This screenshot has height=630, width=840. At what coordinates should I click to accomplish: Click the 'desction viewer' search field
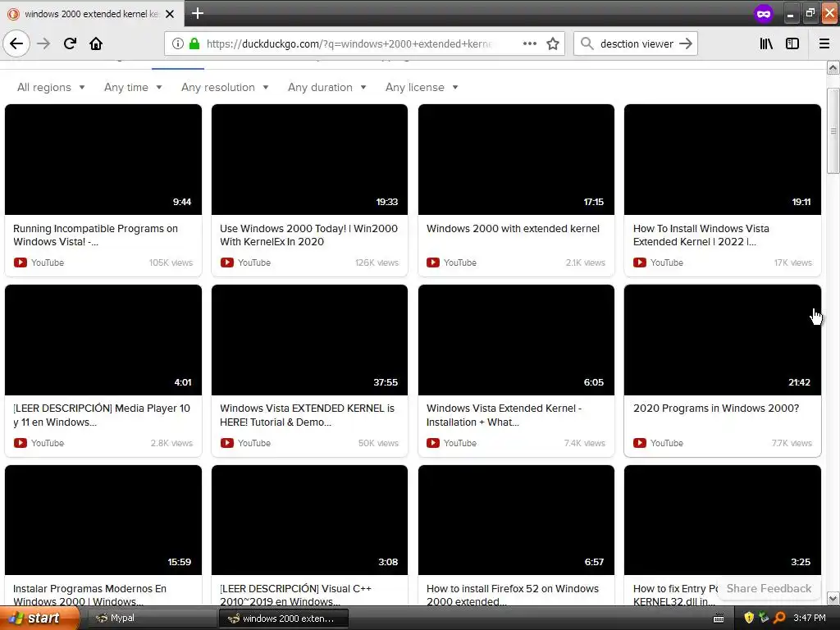coord(637,43)
